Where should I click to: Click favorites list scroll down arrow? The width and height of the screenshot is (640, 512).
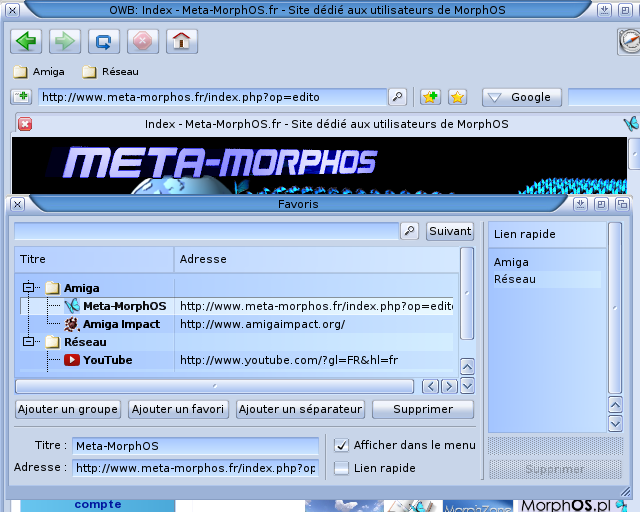(x=467, y=386)
